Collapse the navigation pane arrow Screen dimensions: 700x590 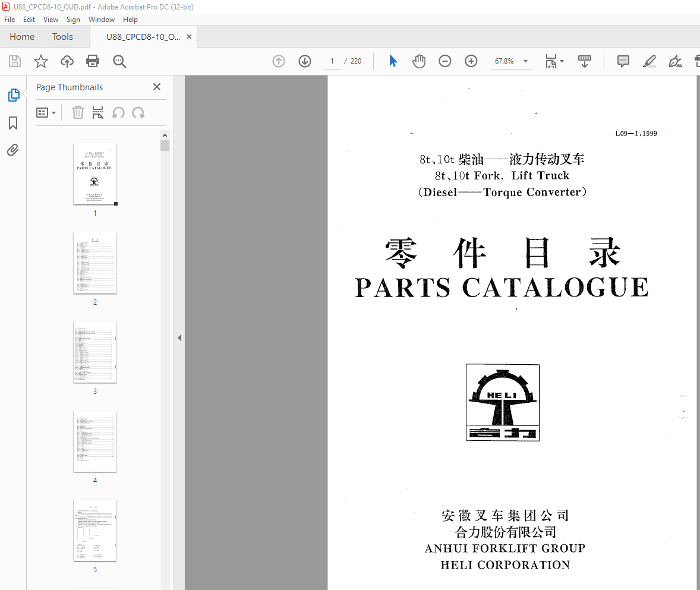[x=179, y=338]
